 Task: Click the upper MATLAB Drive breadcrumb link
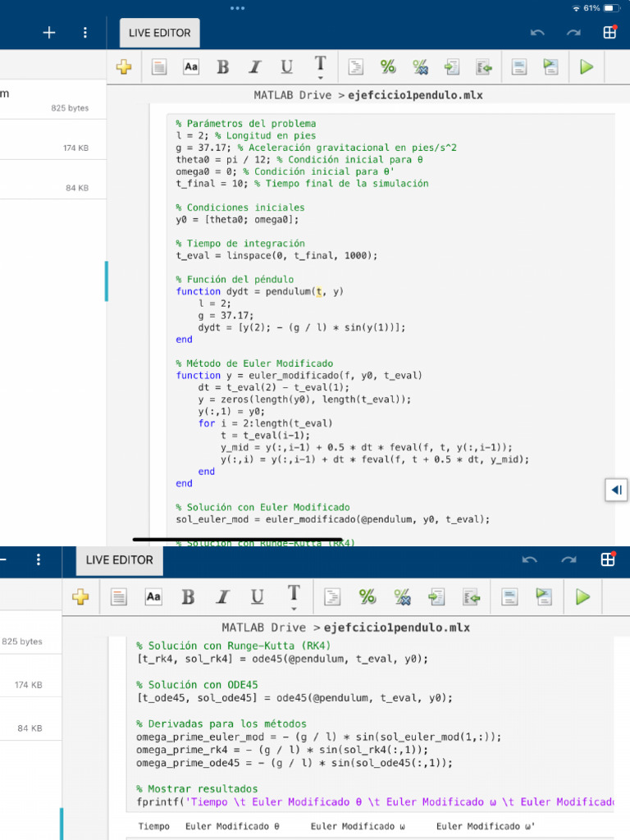[292, 95]
